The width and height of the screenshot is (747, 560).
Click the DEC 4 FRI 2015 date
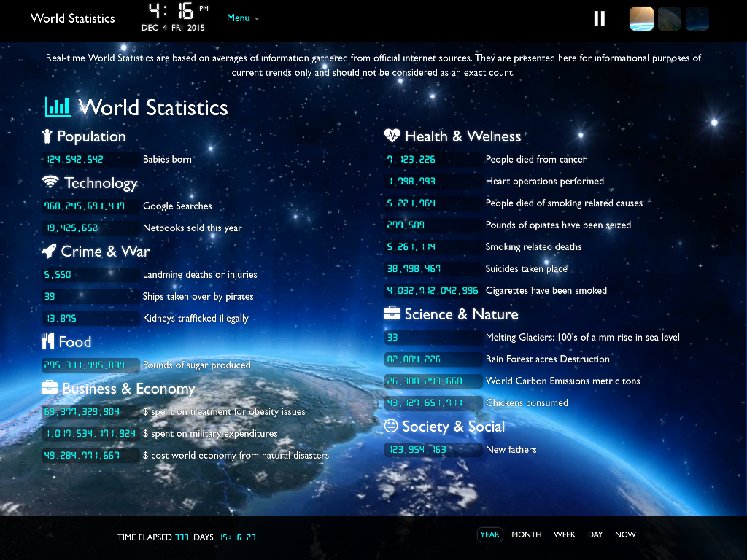pos(173,28)
